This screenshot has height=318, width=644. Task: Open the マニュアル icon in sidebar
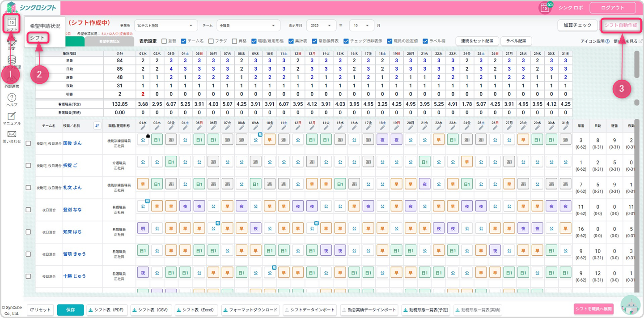coord(12,116)
